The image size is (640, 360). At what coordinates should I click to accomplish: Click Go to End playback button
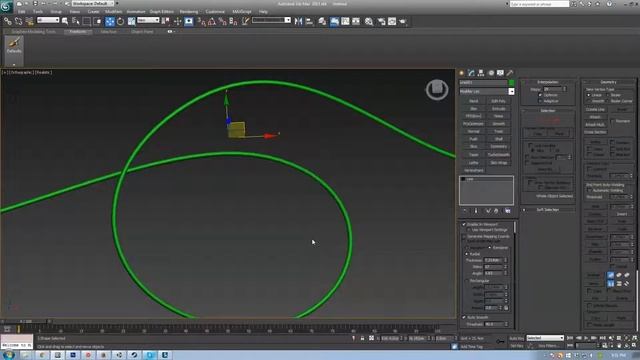[603, 338]
